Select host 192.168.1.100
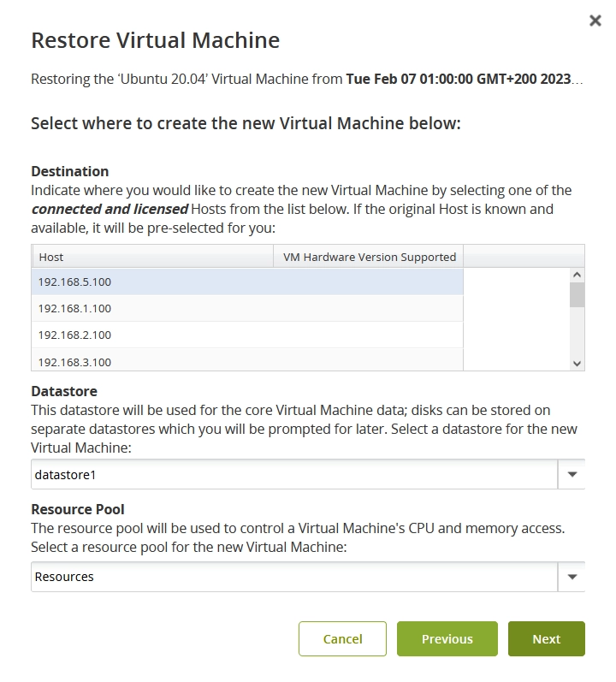Viewport: 616px width, 682px height. (x=247, y=308)
